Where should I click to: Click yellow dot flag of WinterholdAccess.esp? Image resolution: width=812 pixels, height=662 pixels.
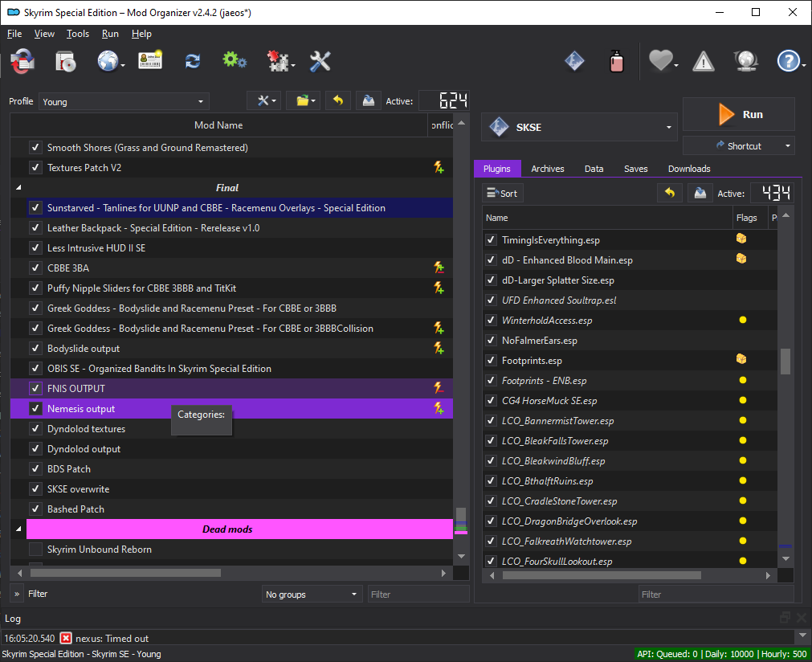tap(743, 320)
